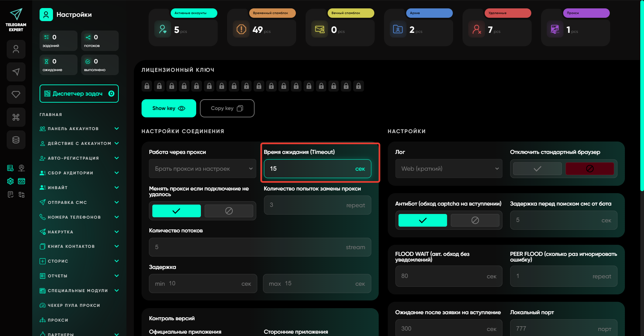
Task: Click the temporary spamblock warning icon
Action: point(241,29)
